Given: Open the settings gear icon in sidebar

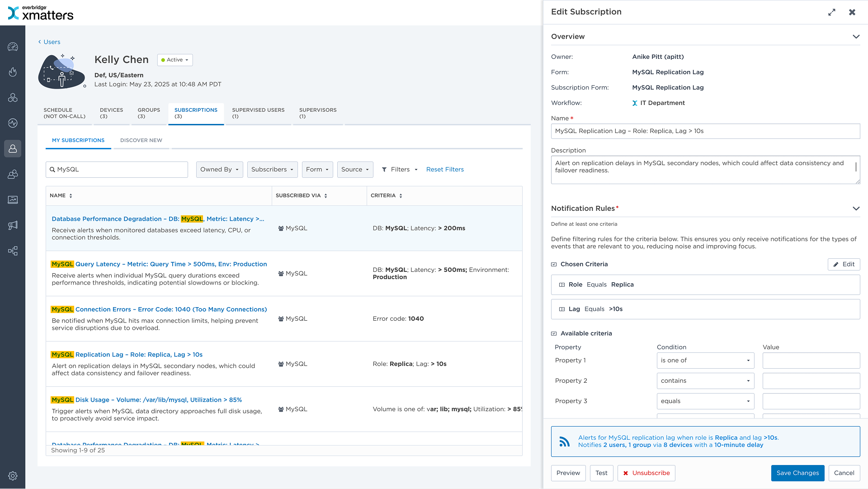Looking at the screenshot, I should click(13, 476).
